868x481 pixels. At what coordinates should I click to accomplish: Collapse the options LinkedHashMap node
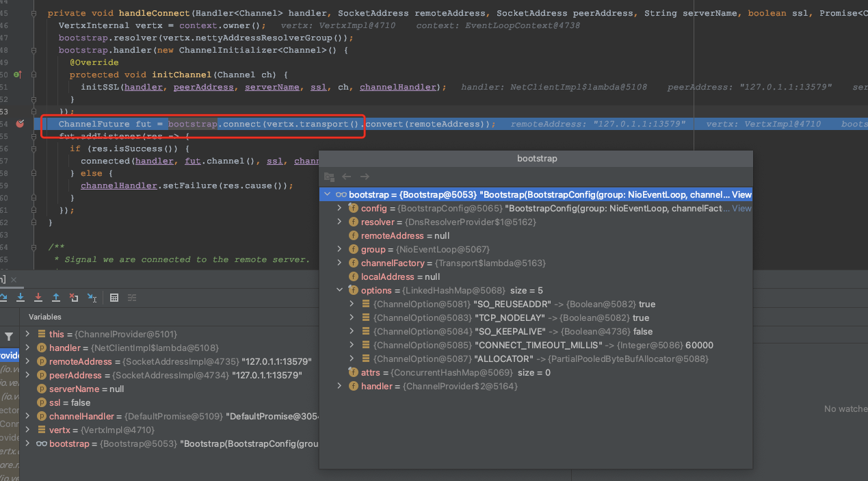(x=339, y=291)
